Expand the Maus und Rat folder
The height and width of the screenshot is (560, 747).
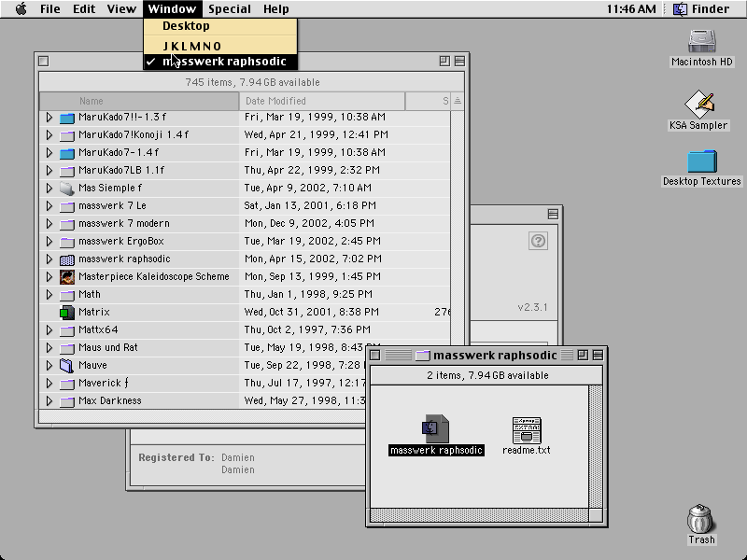tap(49, 347)
